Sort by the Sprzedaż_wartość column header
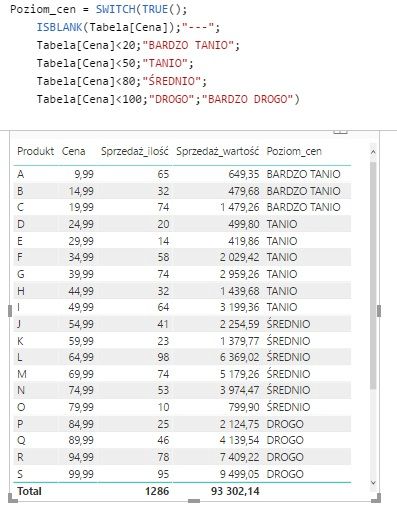The width and height of the screenshot is (397, 510). pos(217,151)
